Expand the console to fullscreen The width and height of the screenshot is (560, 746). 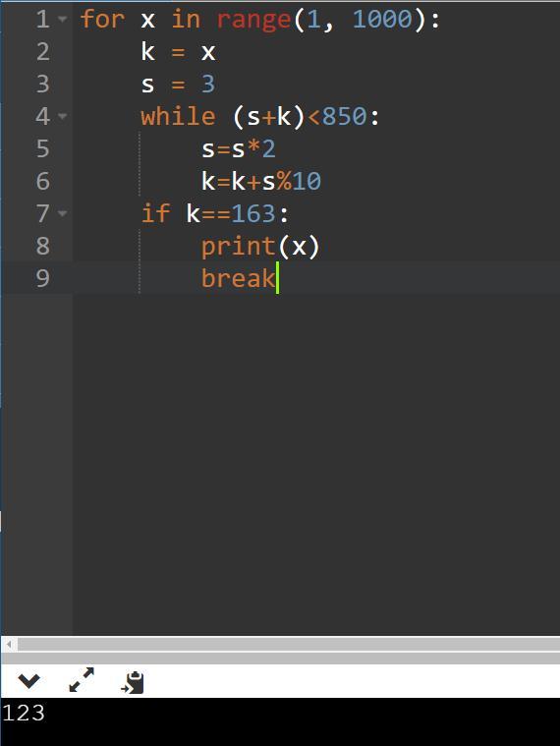pos(82,680)
